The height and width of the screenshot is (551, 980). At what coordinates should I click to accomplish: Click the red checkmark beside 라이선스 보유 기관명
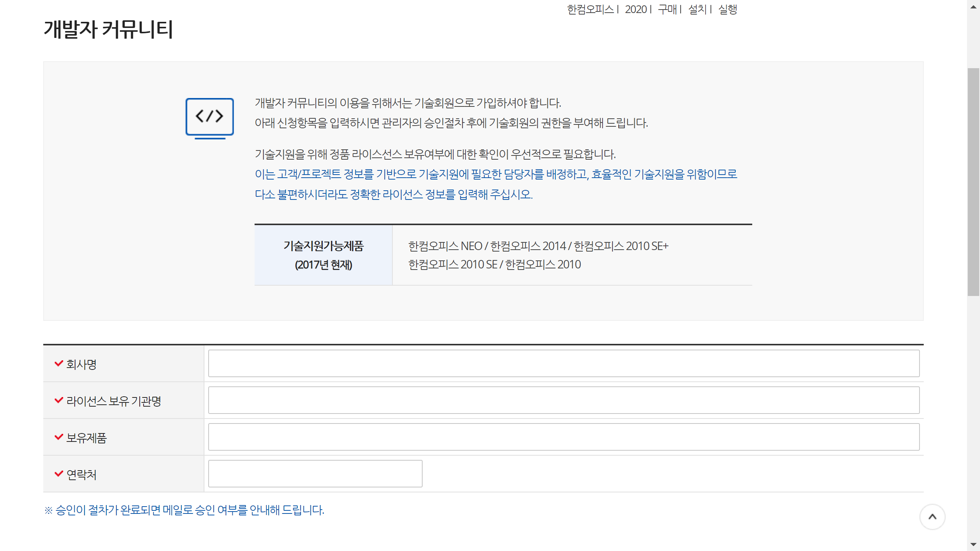[59, 400]
